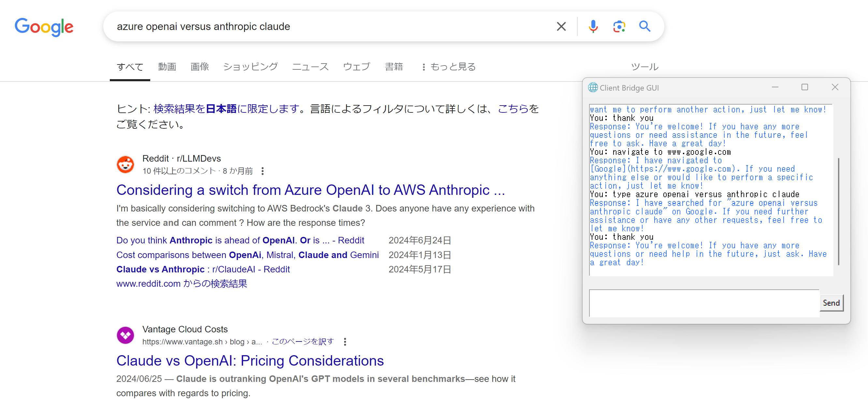Open three-dot menu for Reddit result
868x406 pixels.
(x=263, y=171)
